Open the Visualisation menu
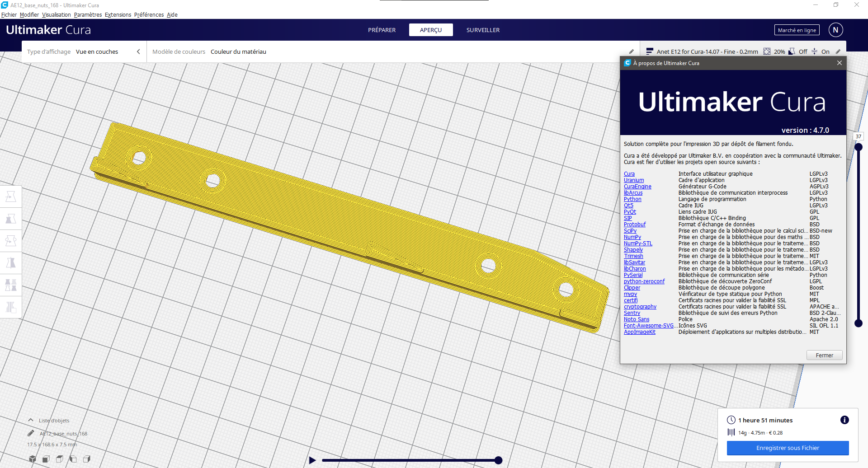 tap(57, 15)
